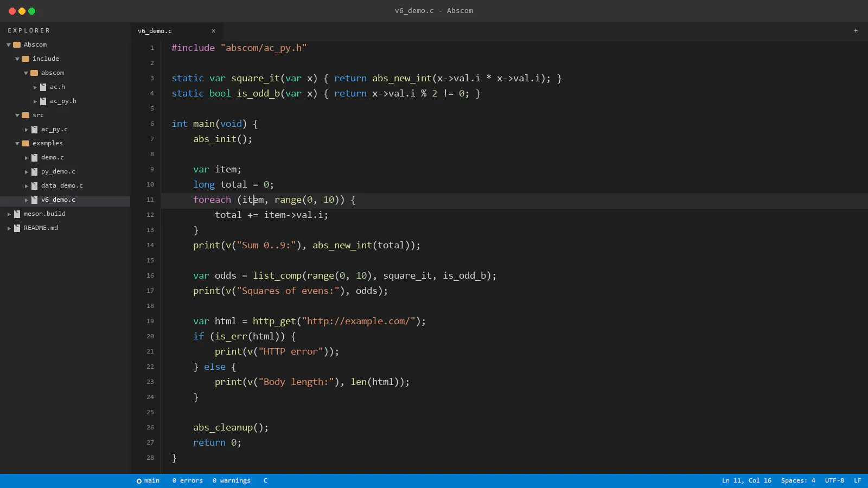Click the "http://example.com/" string
Image resolution: width=868 pixels, height=488 pixels.
[359, 321]
